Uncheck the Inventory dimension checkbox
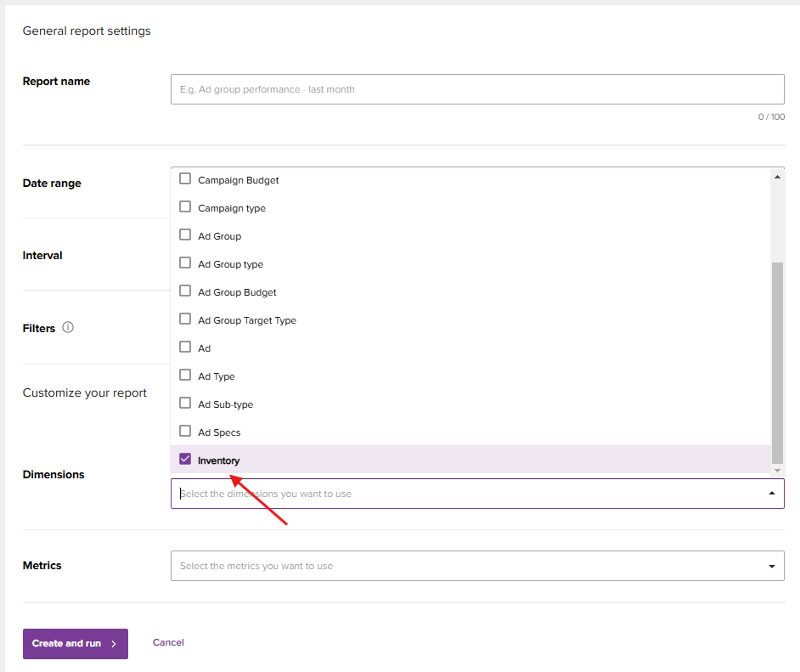Image resolution: width=800 pixels, height=672 pixels. [x=185, y=460]
